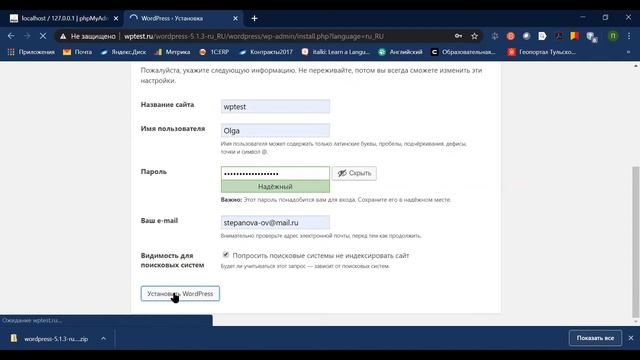Toggle the search engine indexing checkbox
The image size is (640, 360).
(226, 255)
